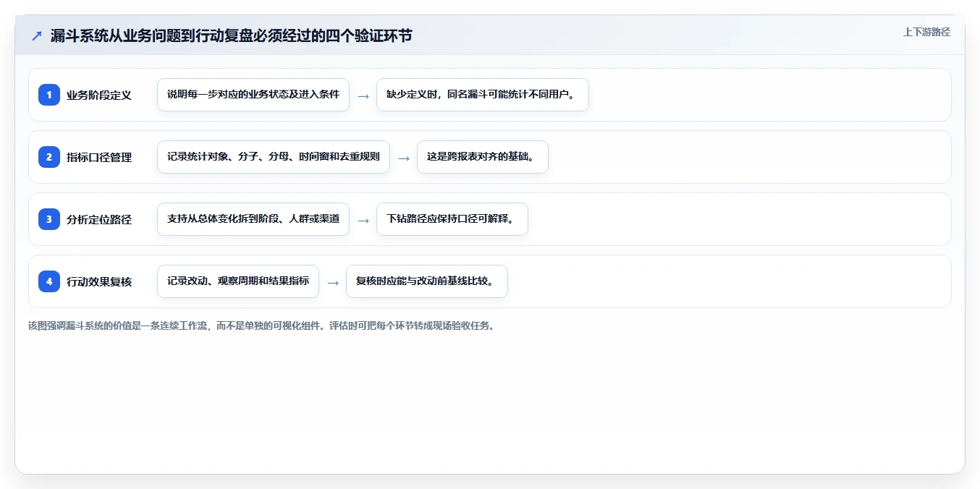Click the arrow in the 指标口径管理 row
This screenshot has height=489, width=980.
tap(404, 158)
